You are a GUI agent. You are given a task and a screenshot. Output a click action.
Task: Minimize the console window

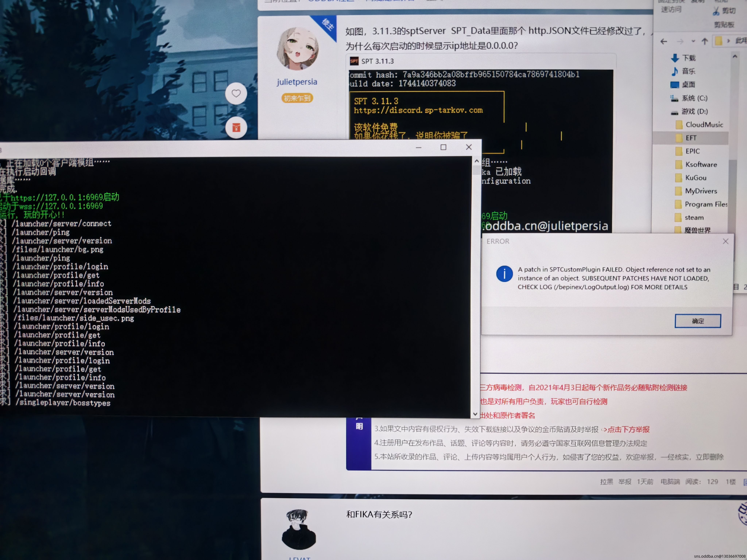[419, 147]
